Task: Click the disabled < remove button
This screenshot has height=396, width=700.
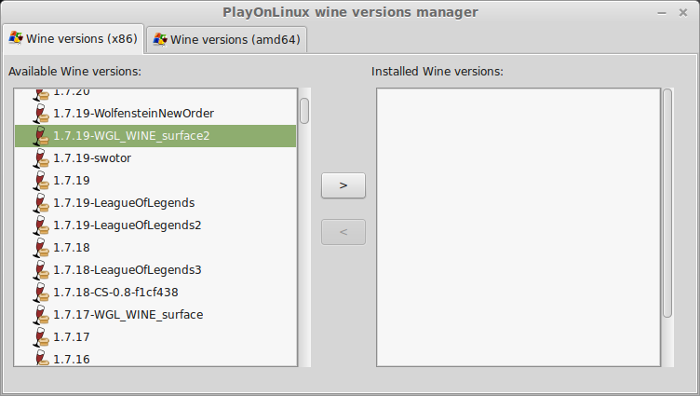Action: 343,232
